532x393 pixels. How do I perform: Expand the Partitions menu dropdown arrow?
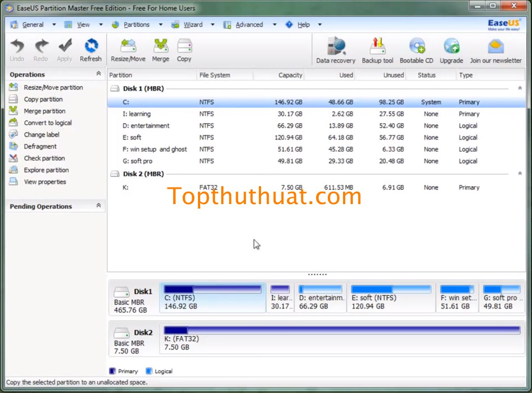click(x=161, y=25)
